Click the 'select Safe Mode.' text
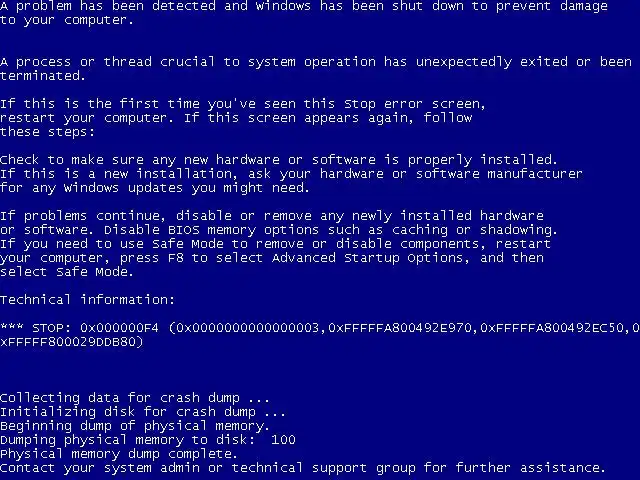This screenshot has width=640, height=480. click(x=67, y=272)
